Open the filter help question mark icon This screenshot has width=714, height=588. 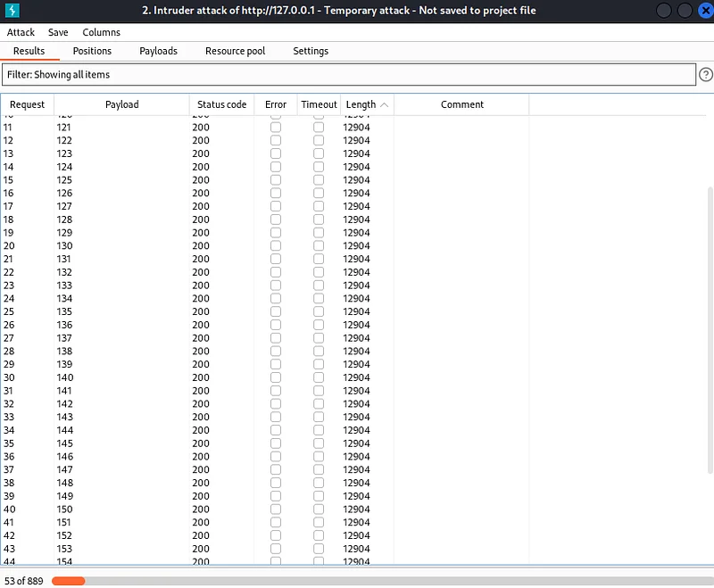coord(705,74)
